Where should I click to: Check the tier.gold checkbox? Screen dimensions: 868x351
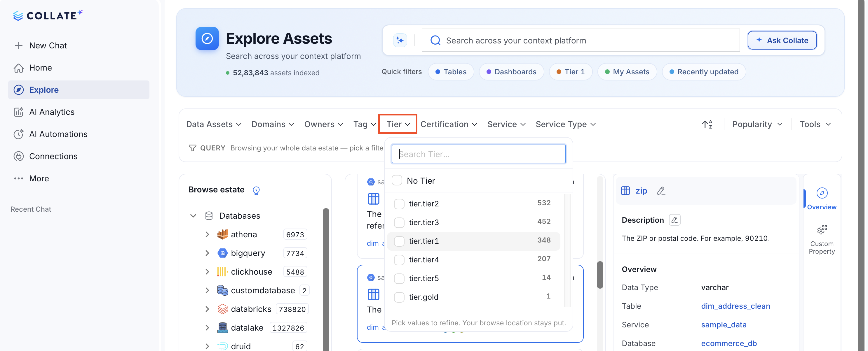399,297
